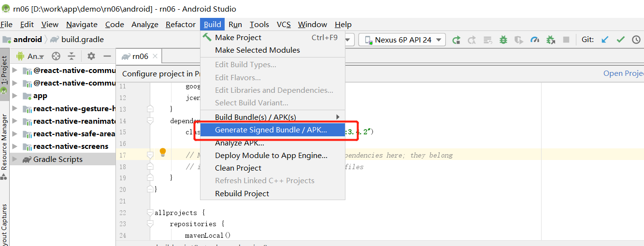The width and height of the screenshot is (644, 246).
Task: Open the VCS menu
Action: coord(284,24)
